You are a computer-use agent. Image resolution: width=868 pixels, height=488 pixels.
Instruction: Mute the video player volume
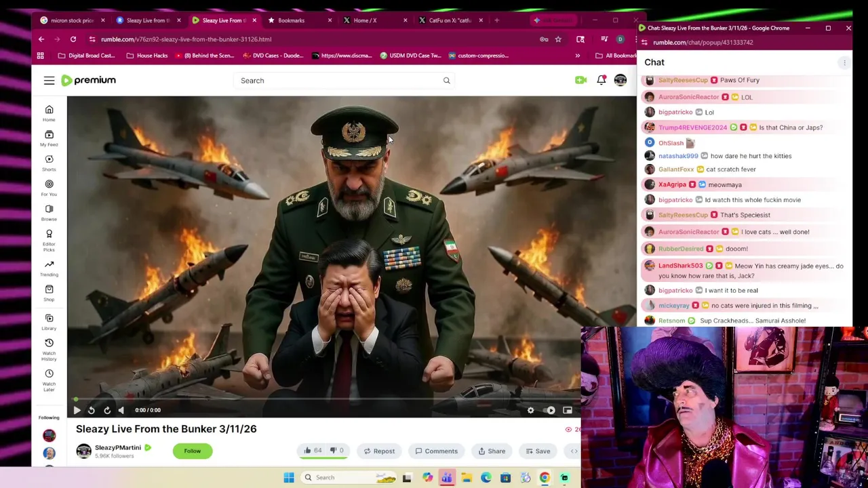pos(121,410)
